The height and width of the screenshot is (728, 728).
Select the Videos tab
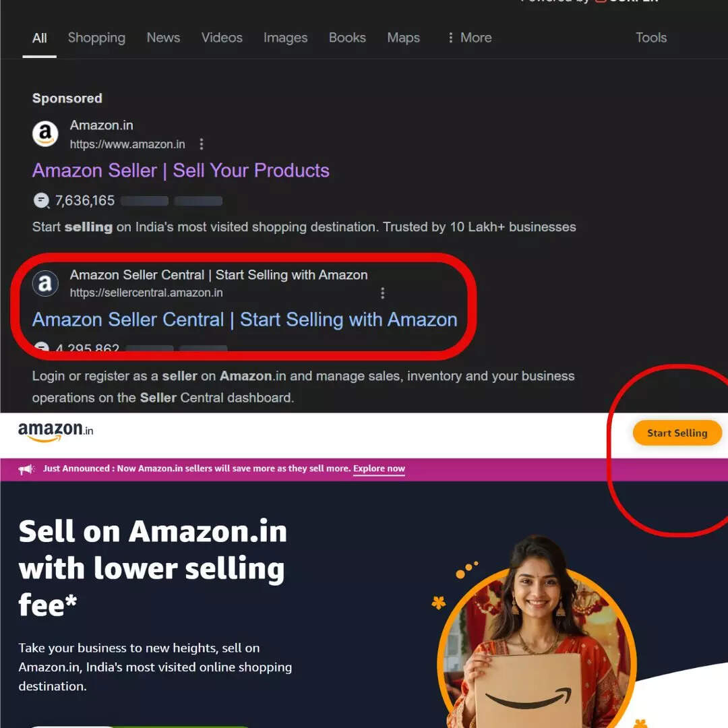pos(222,38)
